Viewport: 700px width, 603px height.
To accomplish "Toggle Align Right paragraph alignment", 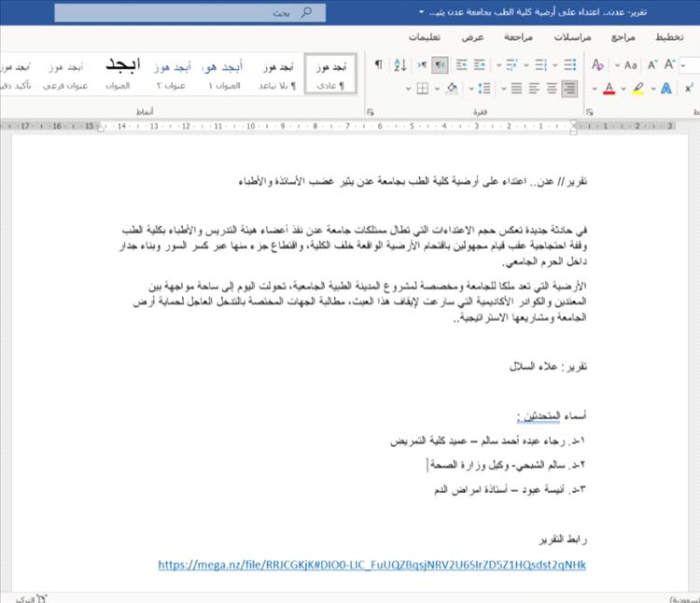I will point(569,89).
